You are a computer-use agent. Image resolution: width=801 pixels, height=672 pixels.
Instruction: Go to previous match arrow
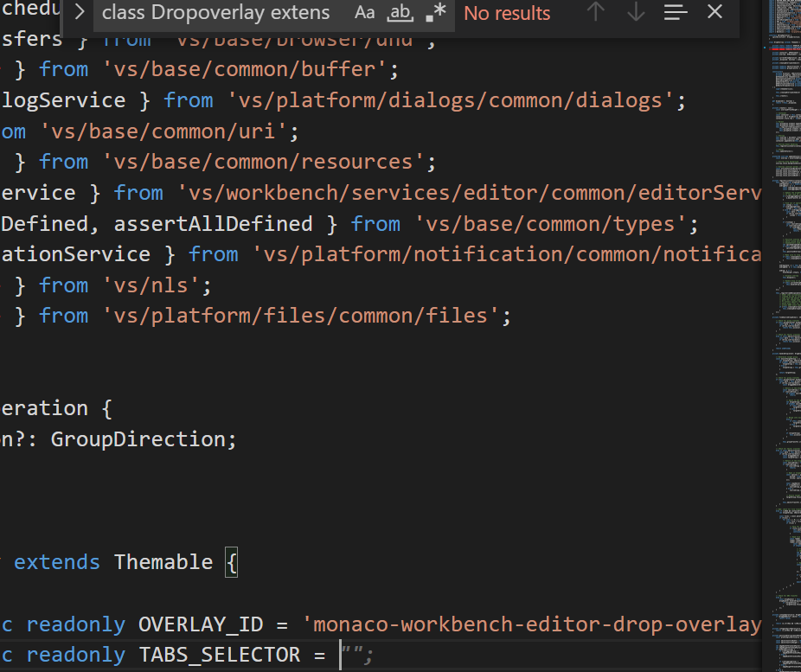(x=596, y=12)
